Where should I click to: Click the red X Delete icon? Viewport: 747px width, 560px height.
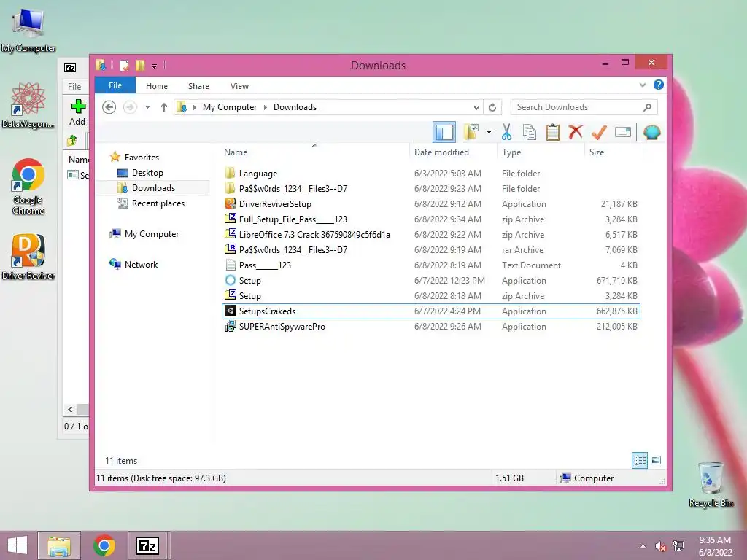coord(576,131)
